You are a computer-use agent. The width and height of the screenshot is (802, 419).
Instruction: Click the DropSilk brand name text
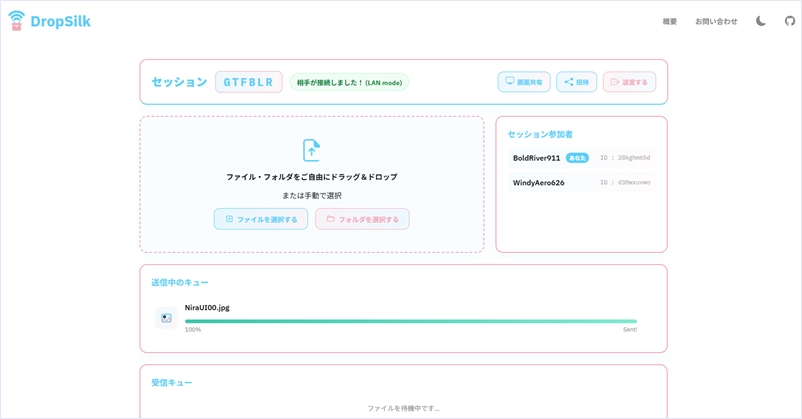60,22
